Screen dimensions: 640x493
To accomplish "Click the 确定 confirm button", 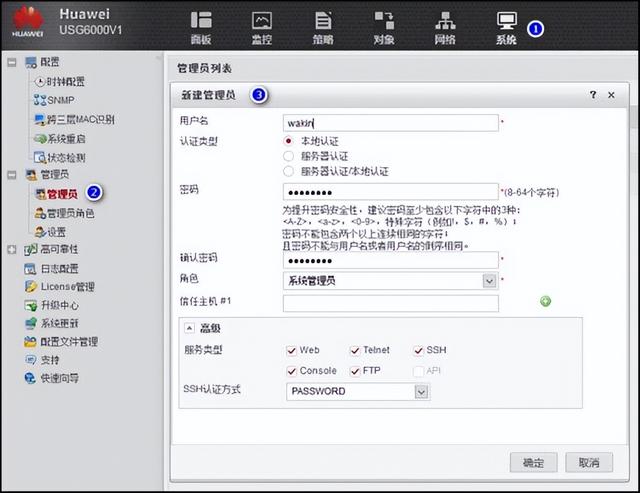I will [533, 462].
